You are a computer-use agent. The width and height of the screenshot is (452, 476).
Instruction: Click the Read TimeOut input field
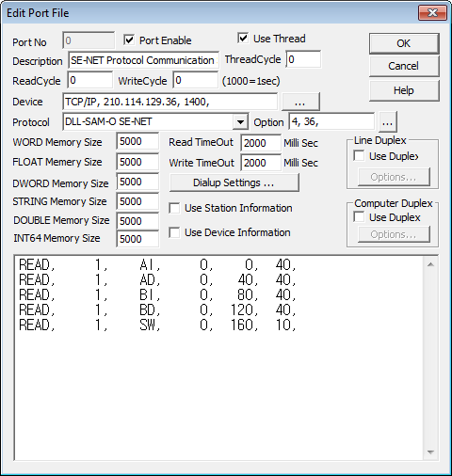(x=261, y=143)
